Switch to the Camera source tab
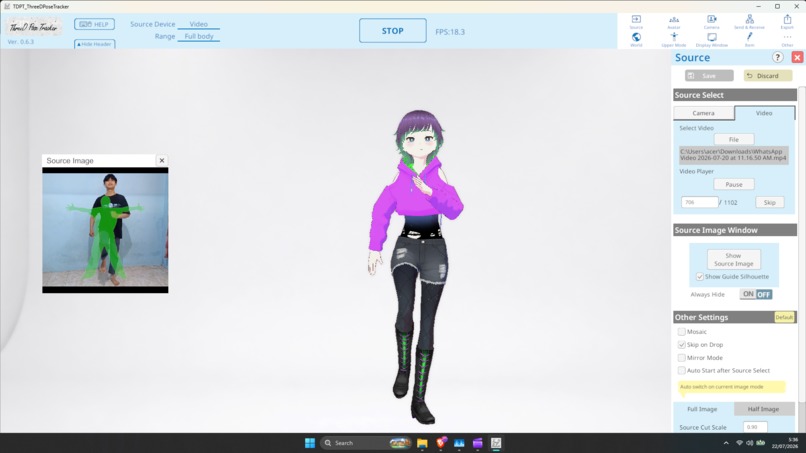The width and height of the screenshot is (806, 453). click(703, 113)
